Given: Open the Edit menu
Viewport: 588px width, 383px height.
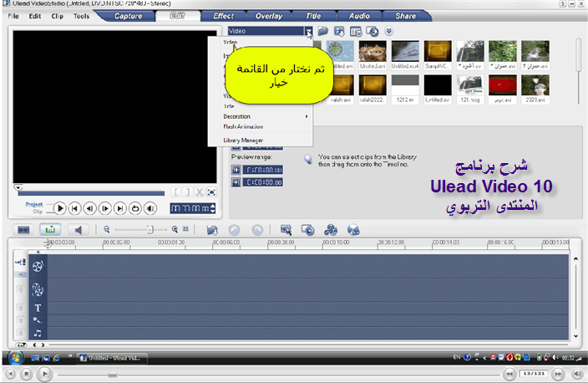Looking at the screenshot, I should 35,16.
